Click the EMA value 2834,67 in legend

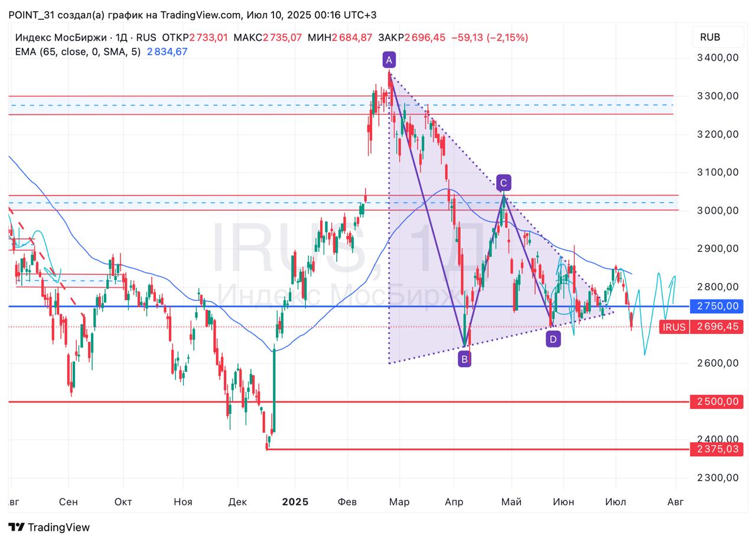tap(167, 52)
